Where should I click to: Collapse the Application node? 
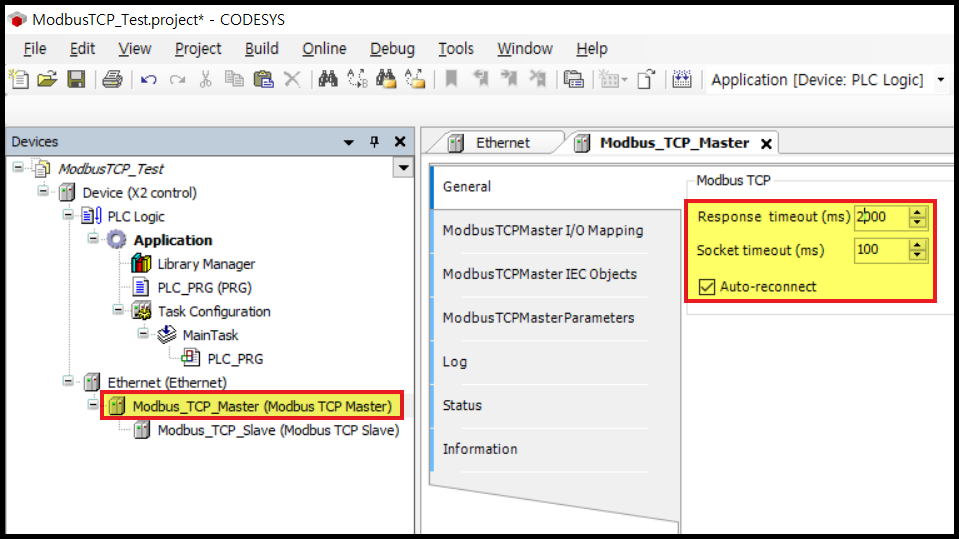(x=93, y=239)
